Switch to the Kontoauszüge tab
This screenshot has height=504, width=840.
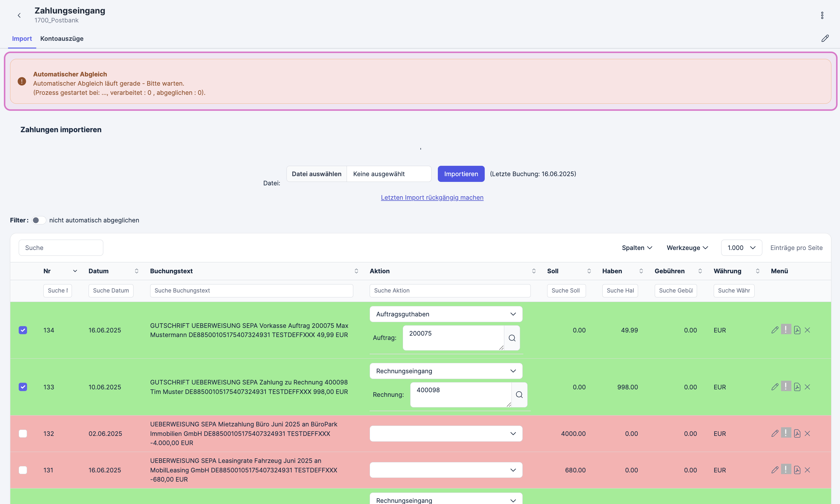click(x=62, y=39)
